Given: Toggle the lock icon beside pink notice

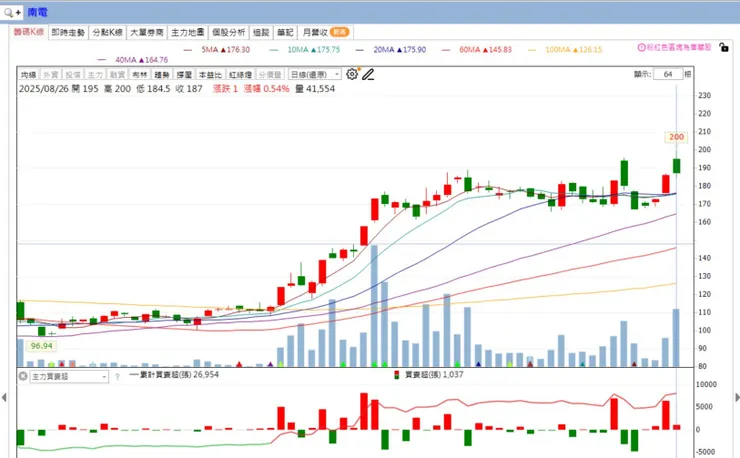Looking at the screenshot, I should coord(723,47).
